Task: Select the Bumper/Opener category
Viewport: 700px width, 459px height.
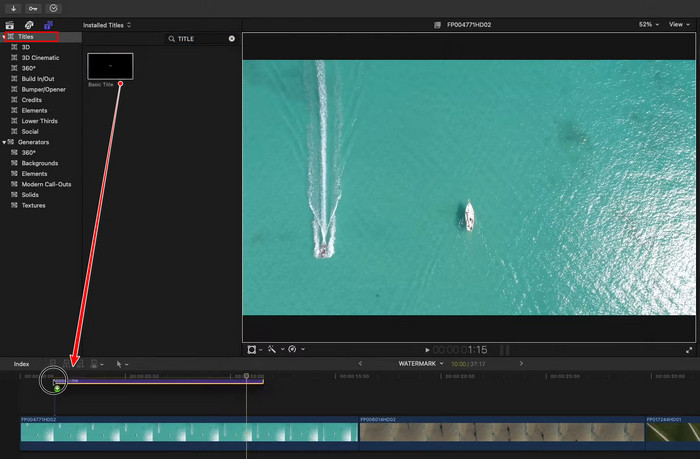Action: point(43,89)
